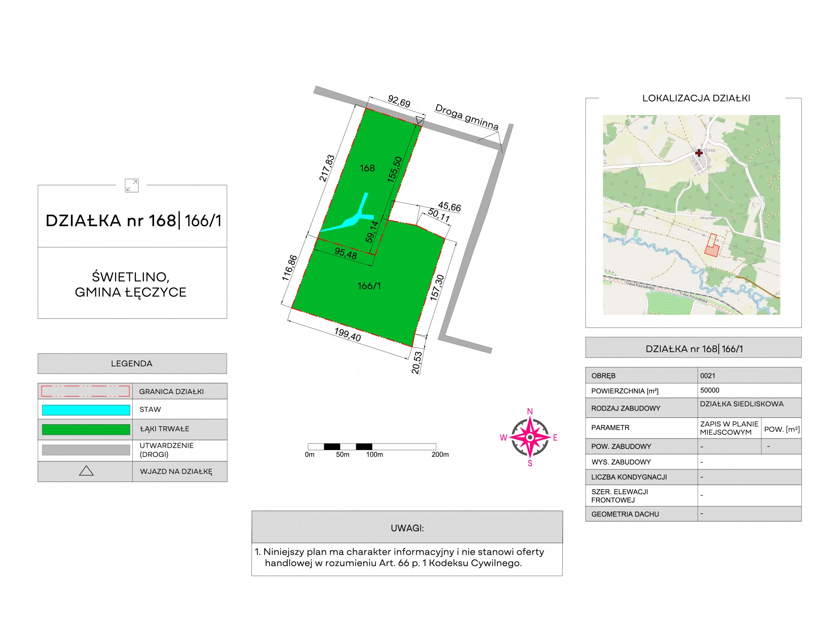Click the plot label 166/1 on map
840x630 pixels.
click(x=369, y=286)
